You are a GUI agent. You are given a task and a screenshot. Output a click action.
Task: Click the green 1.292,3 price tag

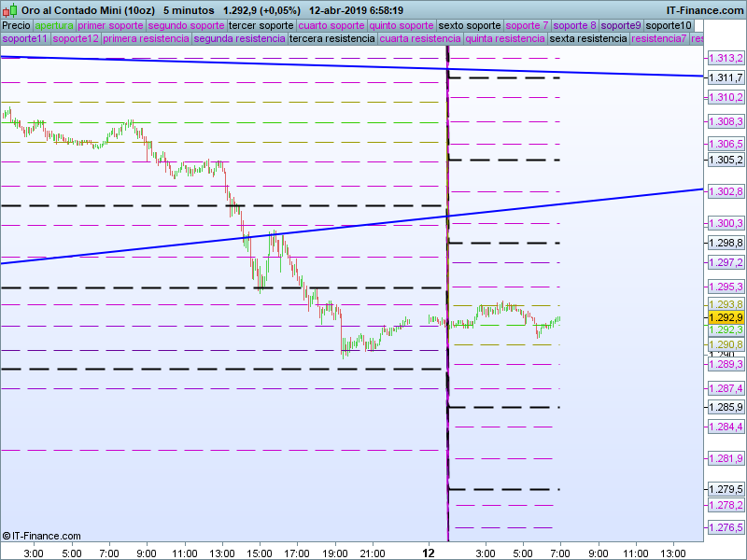pos(726,329)
